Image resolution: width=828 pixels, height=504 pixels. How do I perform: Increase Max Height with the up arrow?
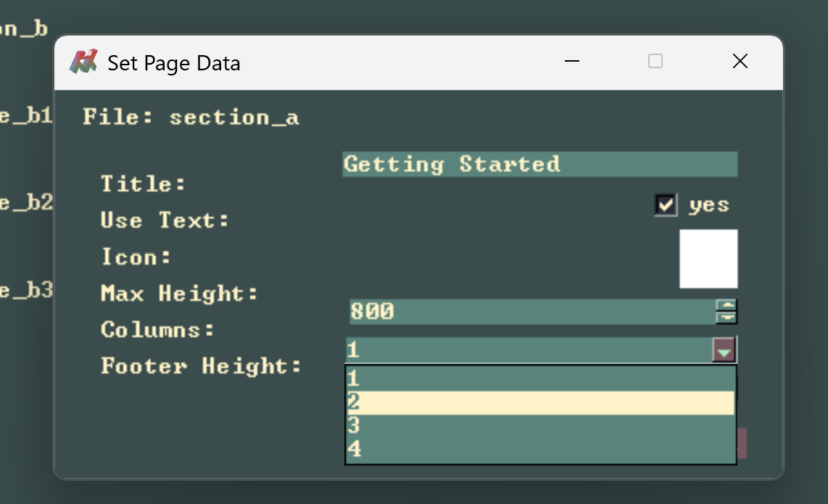tap(726, 306)
